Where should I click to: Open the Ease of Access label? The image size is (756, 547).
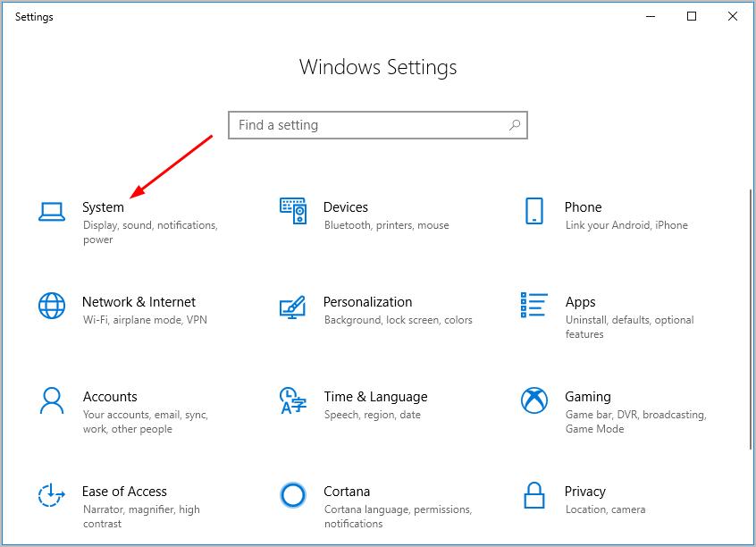pos(124,491)
